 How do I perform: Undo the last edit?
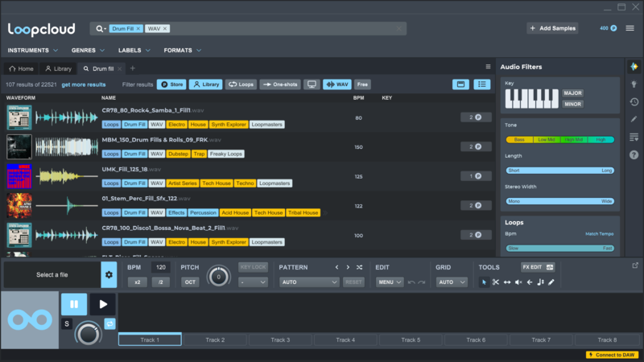click(411, 282)
